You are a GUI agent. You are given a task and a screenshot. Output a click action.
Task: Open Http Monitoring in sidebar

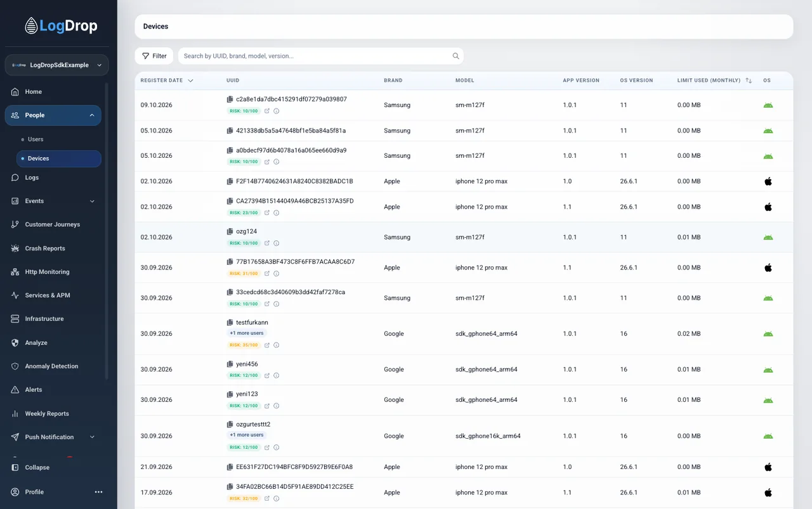pos(47,272)
